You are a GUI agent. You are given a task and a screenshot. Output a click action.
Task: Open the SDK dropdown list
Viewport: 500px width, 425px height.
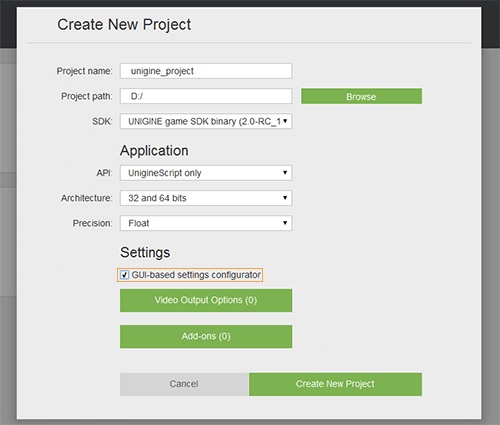point(206,121)
